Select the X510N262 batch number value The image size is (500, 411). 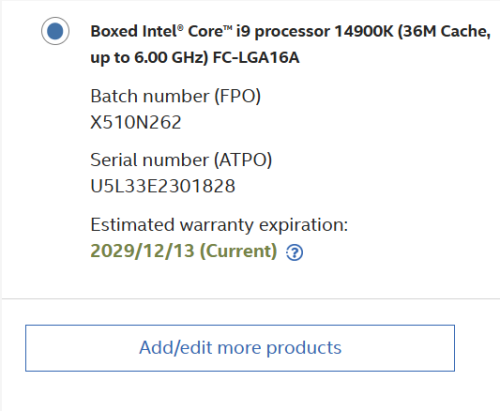tap(136, 122)
